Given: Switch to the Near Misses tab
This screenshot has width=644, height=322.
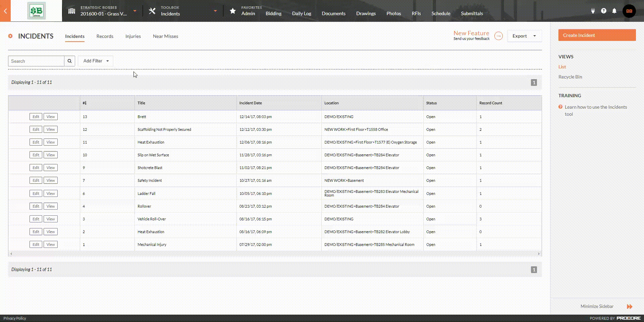Looking at the screenshot, I should [x=165, y=36].
